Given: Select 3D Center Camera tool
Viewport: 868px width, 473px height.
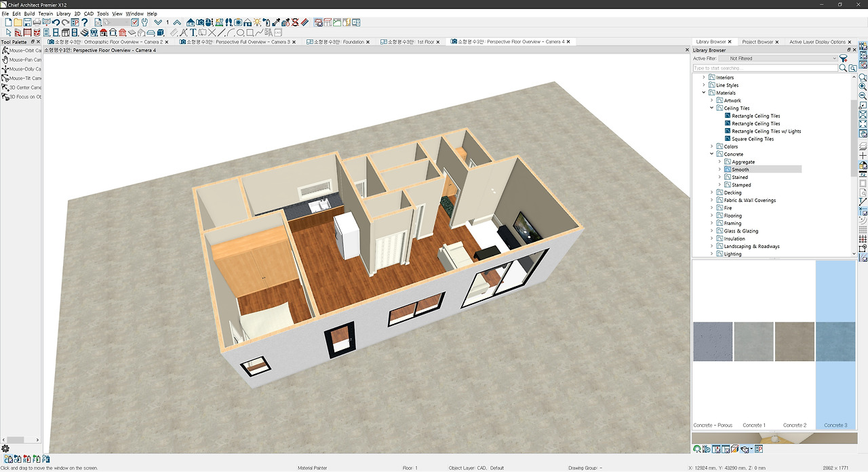Looking at the screenshot, I should click(22, 87).
